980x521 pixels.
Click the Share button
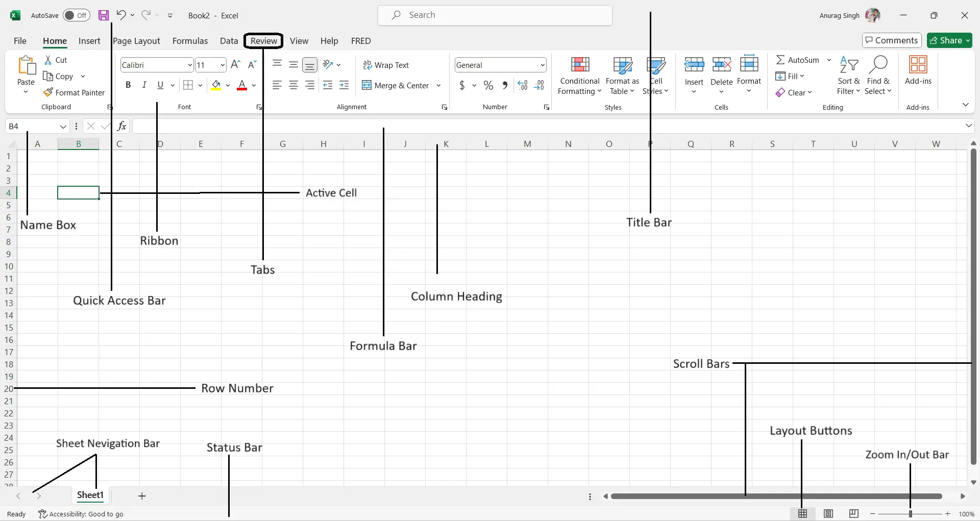[x=949, y=40]
